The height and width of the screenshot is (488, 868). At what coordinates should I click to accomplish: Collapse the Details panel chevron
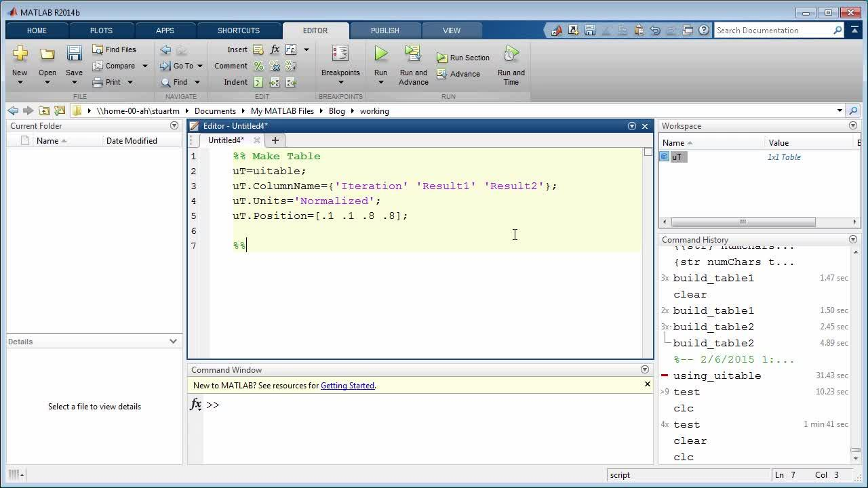click(173, 342)
